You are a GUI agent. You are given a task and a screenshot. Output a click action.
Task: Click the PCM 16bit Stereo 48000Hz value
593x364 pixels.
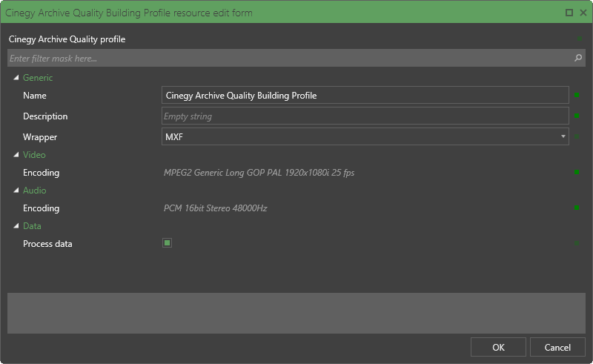(x=215, y=208)
